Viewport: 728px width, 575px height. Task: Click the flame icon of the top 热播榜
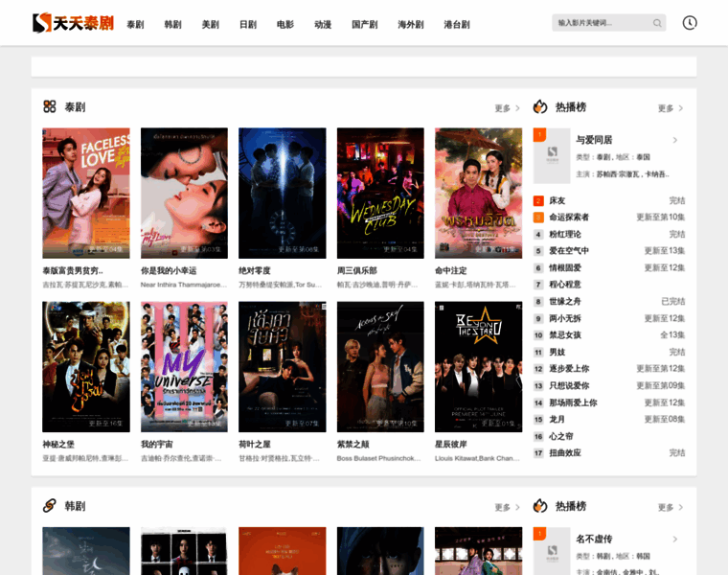click(540, 106)
